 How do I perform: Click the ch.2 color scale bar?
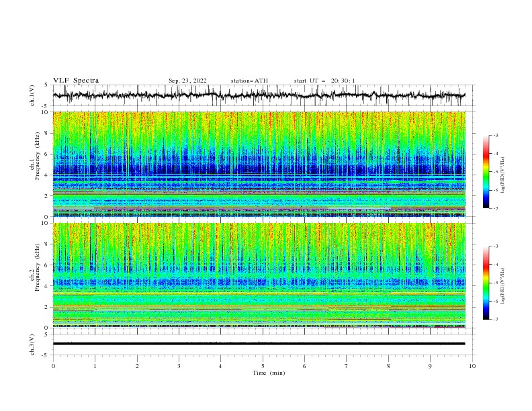click(486, 283)
